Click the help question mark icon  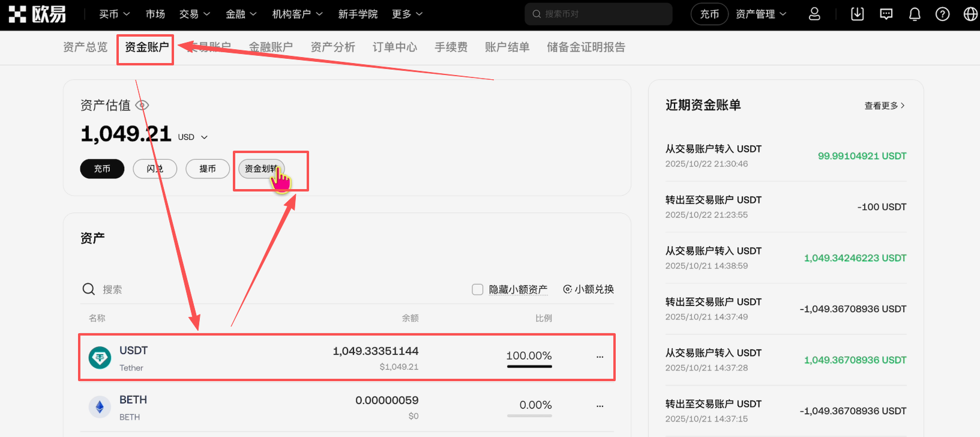click(942, 14)
